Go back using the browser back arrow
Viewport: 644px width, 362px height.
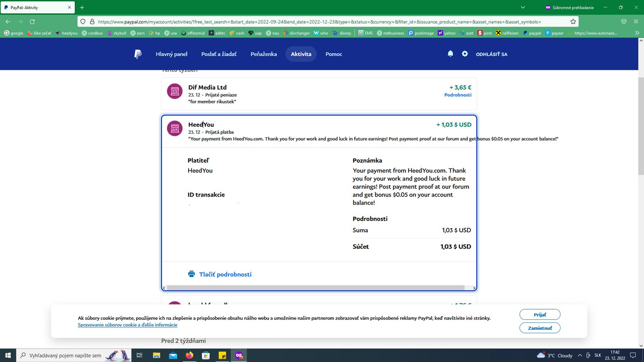coord(8,22)
